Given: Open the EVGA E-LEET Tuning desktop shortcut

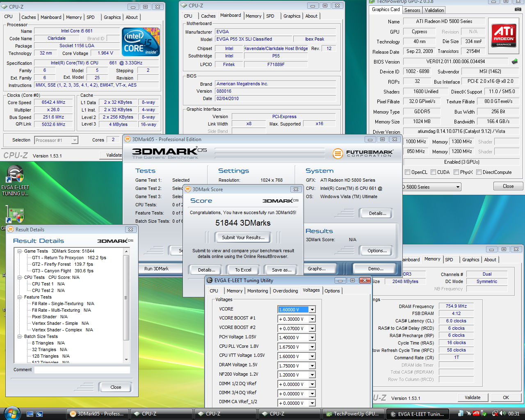Looking at the screenshot, I should coord(15,180).
